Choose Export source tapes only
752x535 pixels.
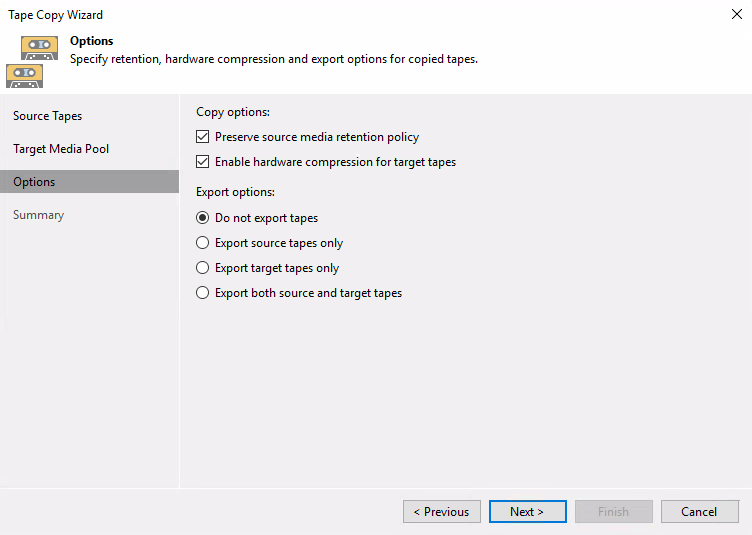tap(202, 243)
